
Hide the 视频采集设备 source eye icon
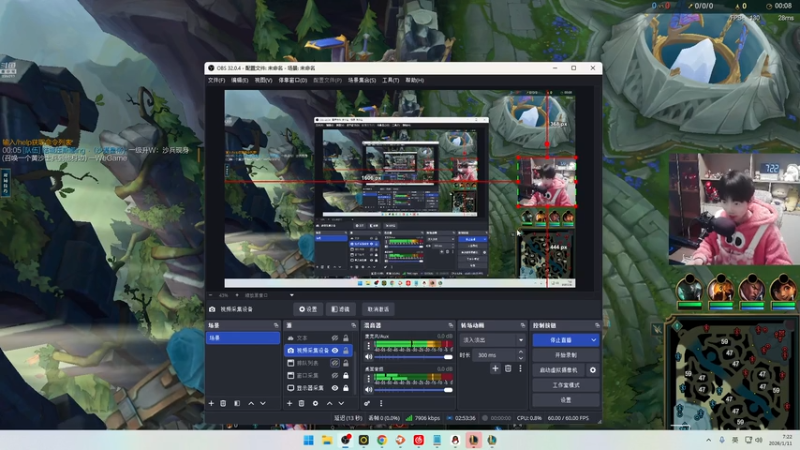(x=335, y=351)
